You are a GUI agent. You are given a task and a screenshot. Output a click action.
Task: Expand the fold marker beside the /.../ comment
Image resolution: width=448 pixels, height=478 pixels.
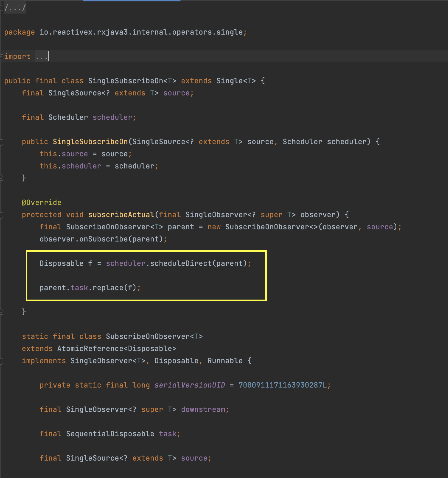[x=1, y=8]
